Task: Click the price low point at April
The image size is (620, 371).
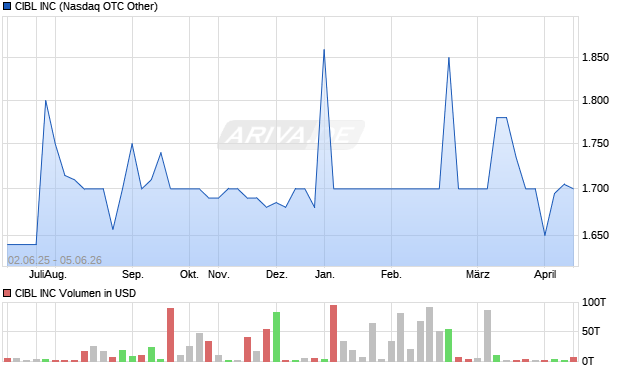Action: 545,235
